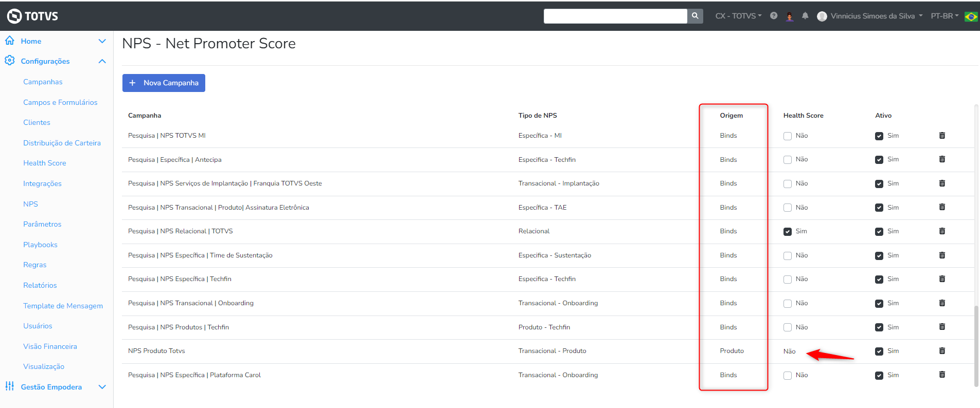Click the Gestão Empodera sliders icon
The height and width of the screenshot is (408, 980).
pyautogui.click(x=10, y=386)
